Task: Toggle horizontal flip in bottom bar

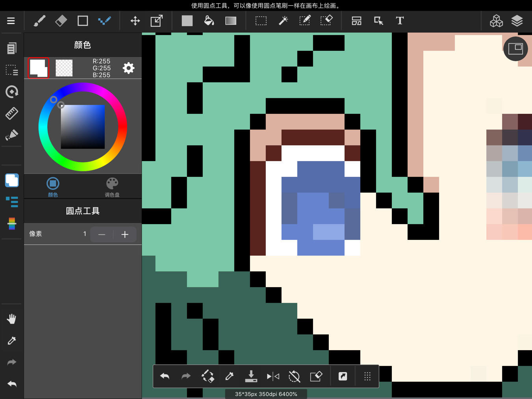Action: tap(273, 377)
